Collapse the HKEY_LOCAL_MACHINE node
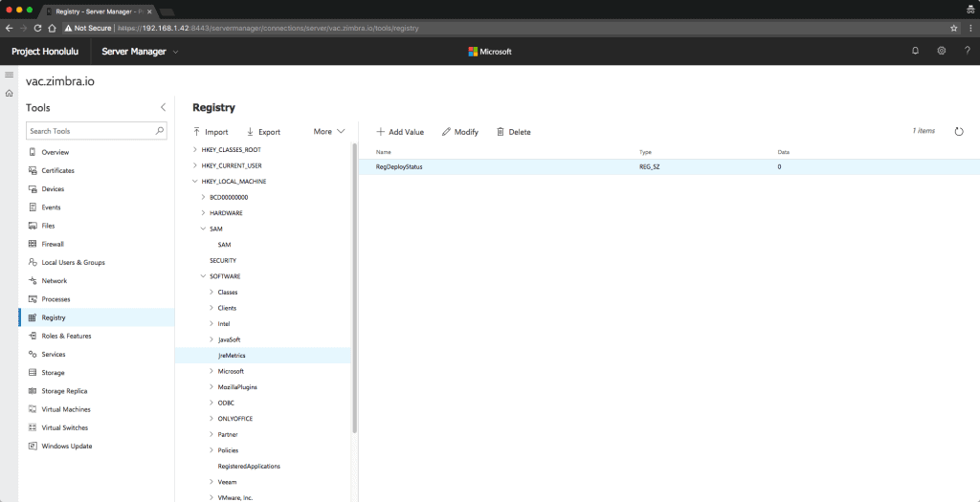Screen dimensions: 980x502 194,182
